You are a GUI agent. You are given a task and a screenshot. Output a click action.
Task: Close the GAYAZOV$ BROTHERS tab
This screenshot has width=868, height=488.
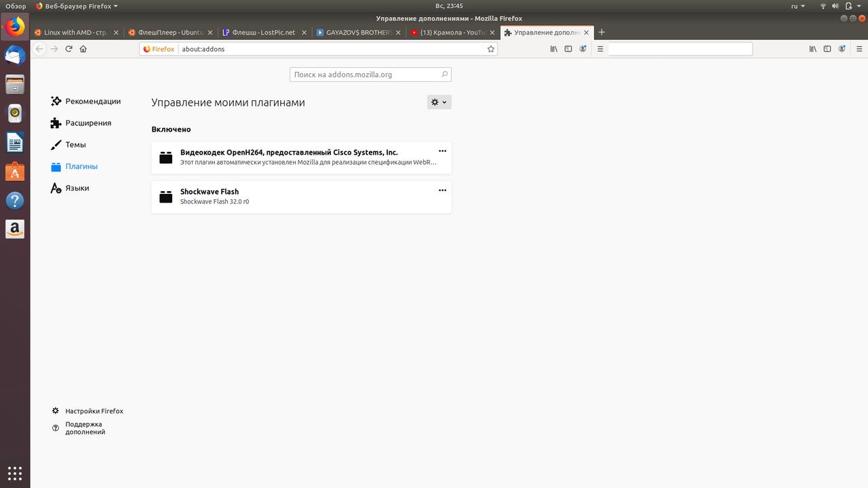point(398,33)
